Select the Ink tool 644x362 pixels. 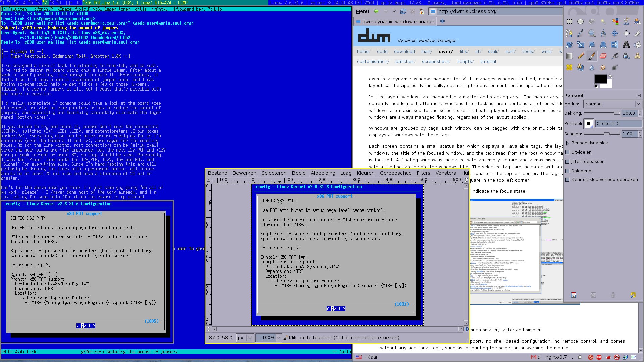point(626,56)
